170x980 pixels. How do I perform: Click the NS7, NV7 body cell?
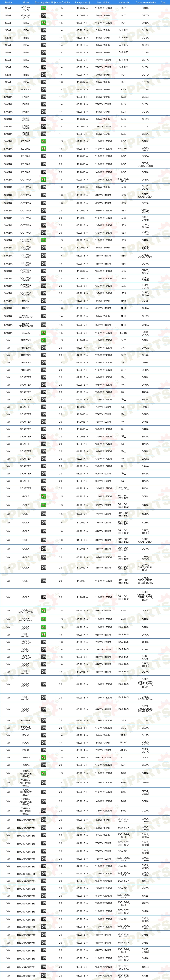(x=123, y=149)
